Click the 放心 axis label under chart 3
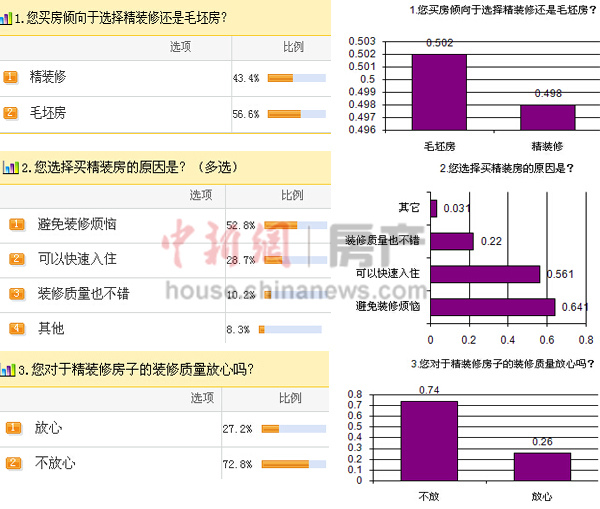 click(x=542, y=497)
